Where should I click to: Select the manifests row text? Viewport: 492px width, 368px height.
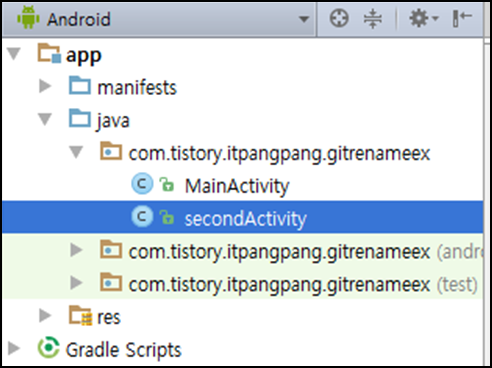coord(137,88)
